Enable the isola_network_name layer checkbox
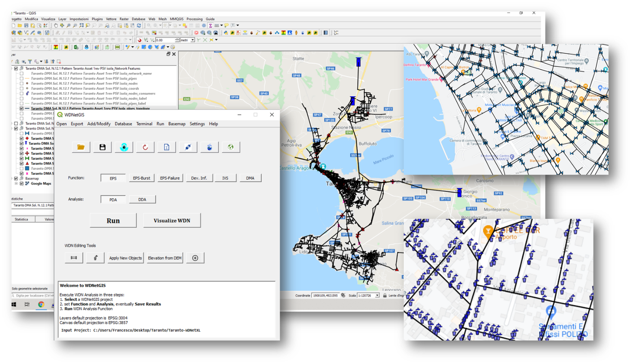 [x=21, y=74]
